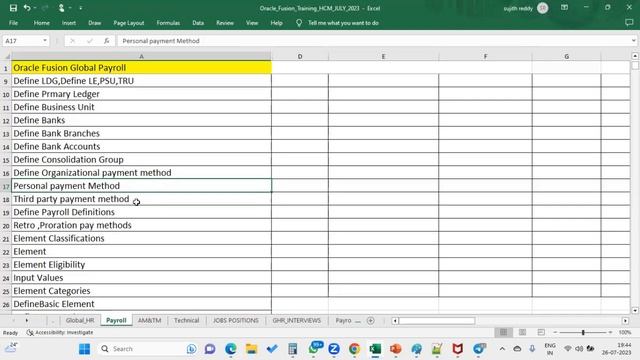Add a new sheet with the plus icon

pyautogui.click(x=371, y=321)
